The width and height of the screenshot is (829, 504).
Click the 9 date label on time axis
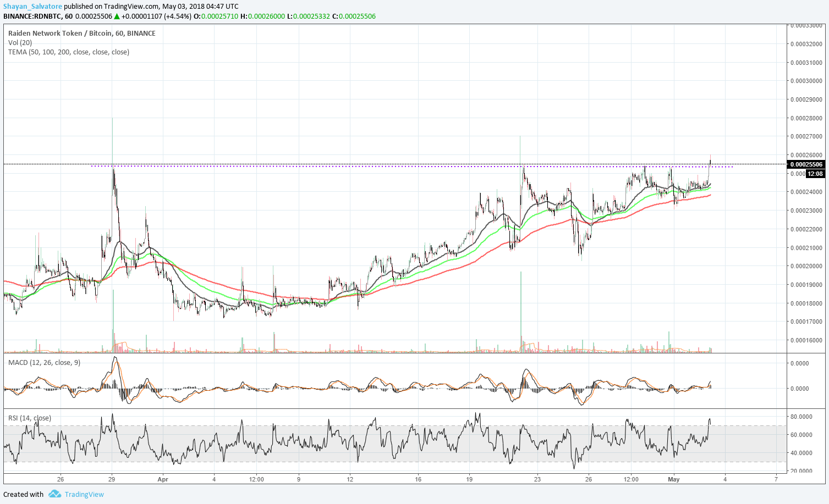299,479
